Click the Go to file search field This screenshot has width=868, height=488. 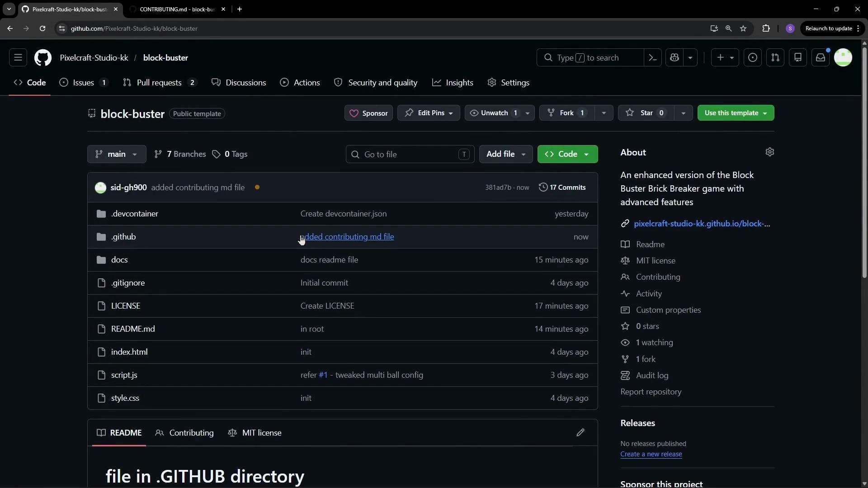410,154
